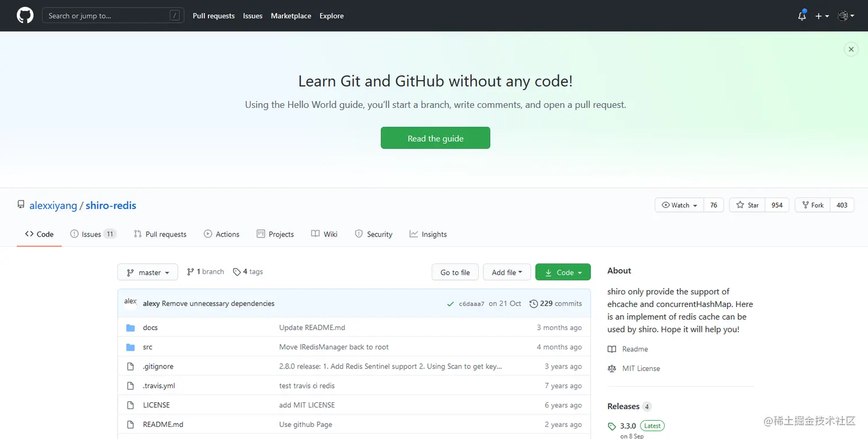The height and width of the screenshot is (439, 868).
Task: View the 954 stargazers count
Action: click(777, 205)
